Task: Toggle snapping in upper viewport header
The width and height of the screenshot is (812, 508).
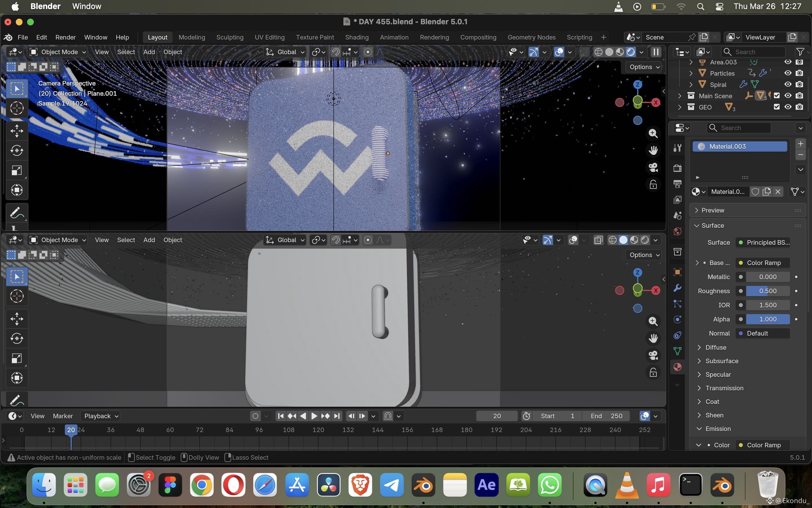Action: [x=335, y=52]
